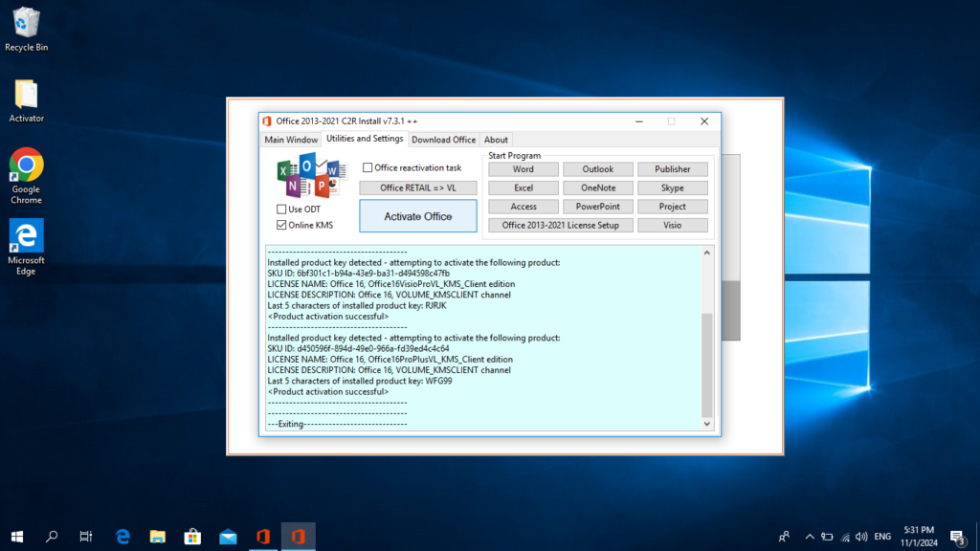Open Task View from the taskbar

pos(86,537)
